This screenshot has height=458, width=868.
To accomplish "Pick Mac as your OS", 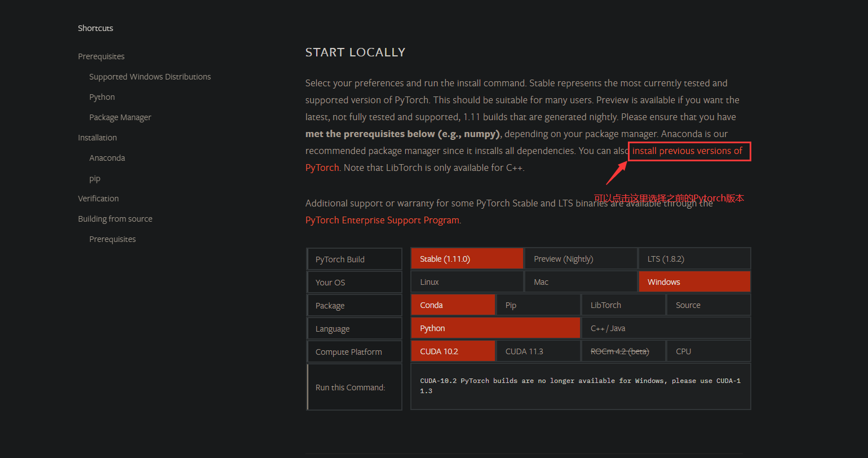I will [581, 282].
